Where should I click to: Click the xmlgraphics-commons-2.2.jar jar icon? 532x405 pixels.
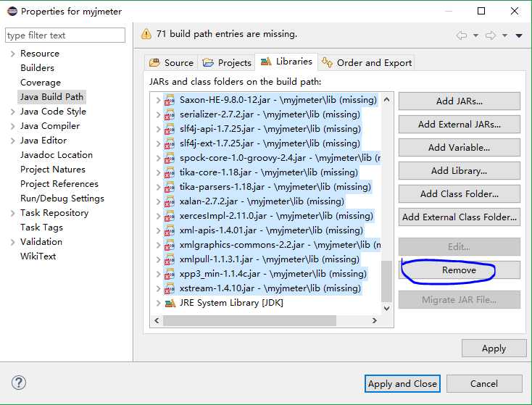[x=170, y=245]
